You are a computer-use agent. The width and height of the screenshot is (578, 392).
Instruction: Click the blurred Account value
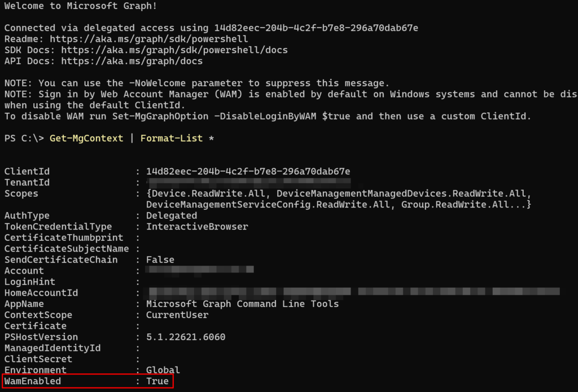point(199,270)
